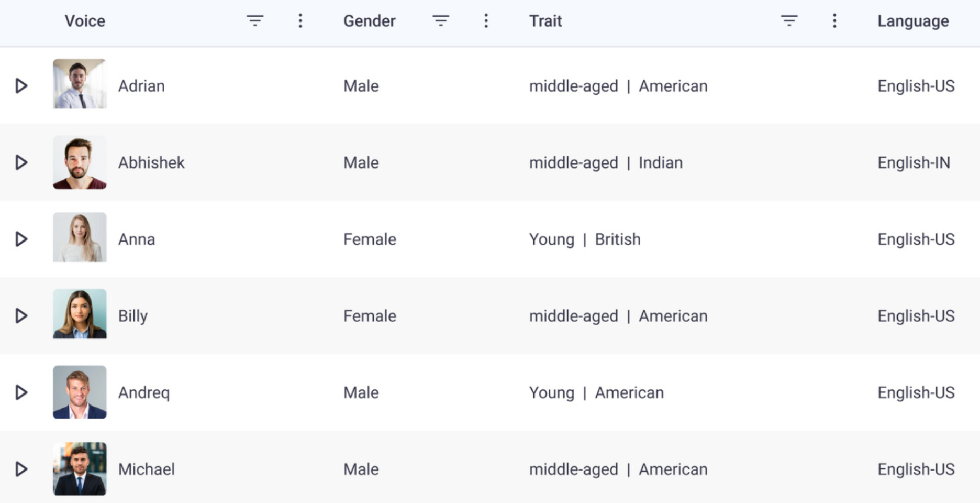Play the Adrian voice sample

click(x=21, y=86)
